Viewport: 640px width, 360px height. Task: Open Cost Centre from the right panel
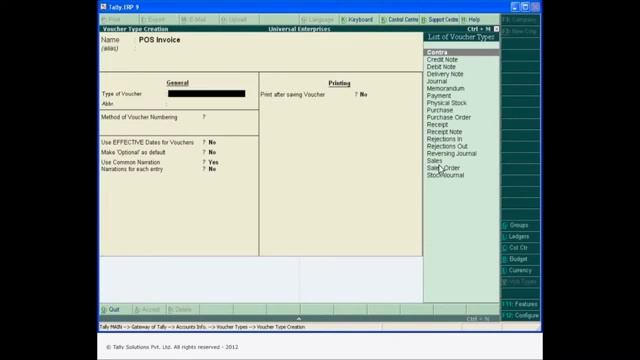(520, 248)
